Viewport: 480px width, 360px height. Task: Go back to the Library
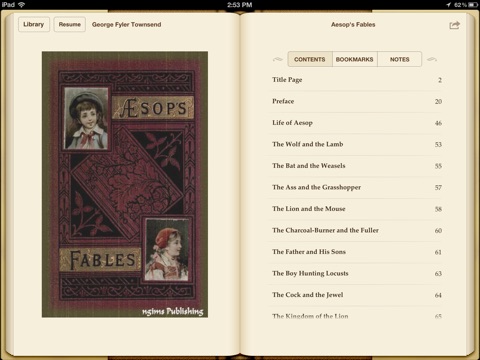(x=34, y=24)
